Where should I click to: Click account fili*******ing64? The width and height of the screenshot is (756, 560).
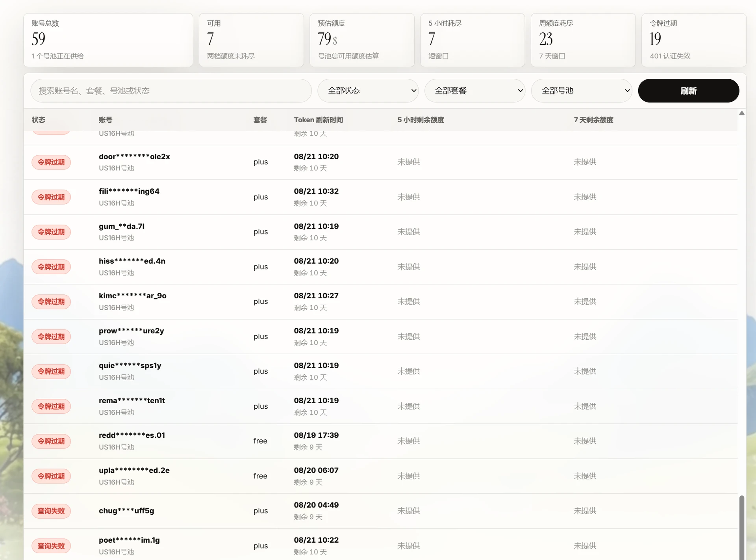tap(129, 191)
